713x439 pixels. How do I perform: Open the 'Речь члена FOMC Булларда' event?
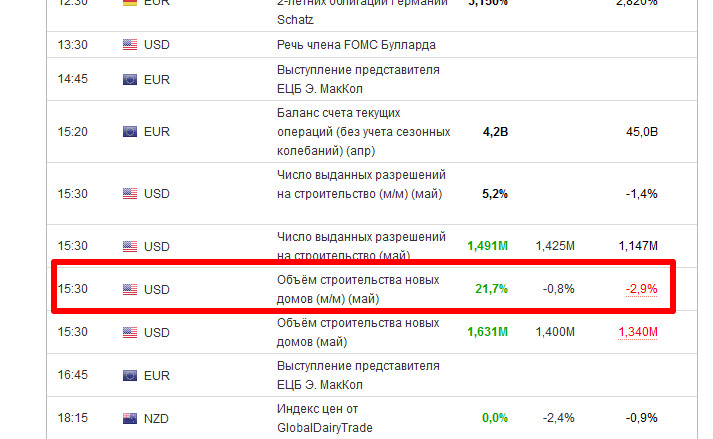coord(355,45)
